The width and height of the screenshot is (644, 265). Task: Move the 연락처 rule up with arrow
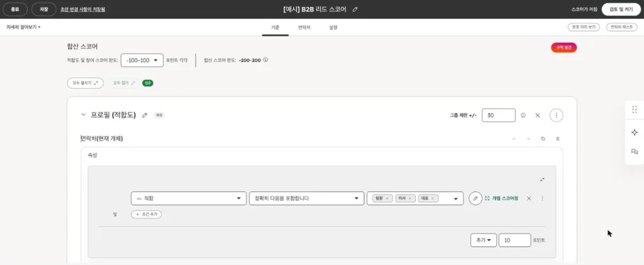pos(513,139)
